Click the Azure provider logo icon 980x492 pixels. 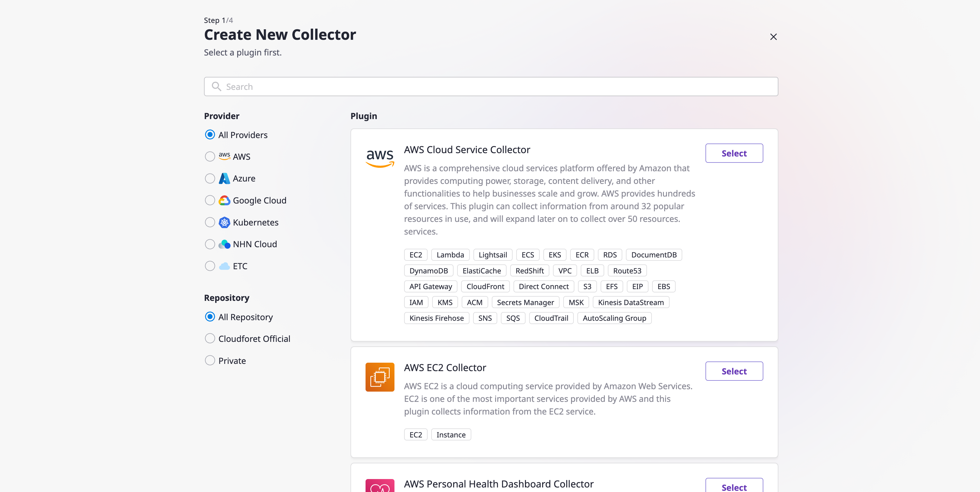click(x=225, y=178)
